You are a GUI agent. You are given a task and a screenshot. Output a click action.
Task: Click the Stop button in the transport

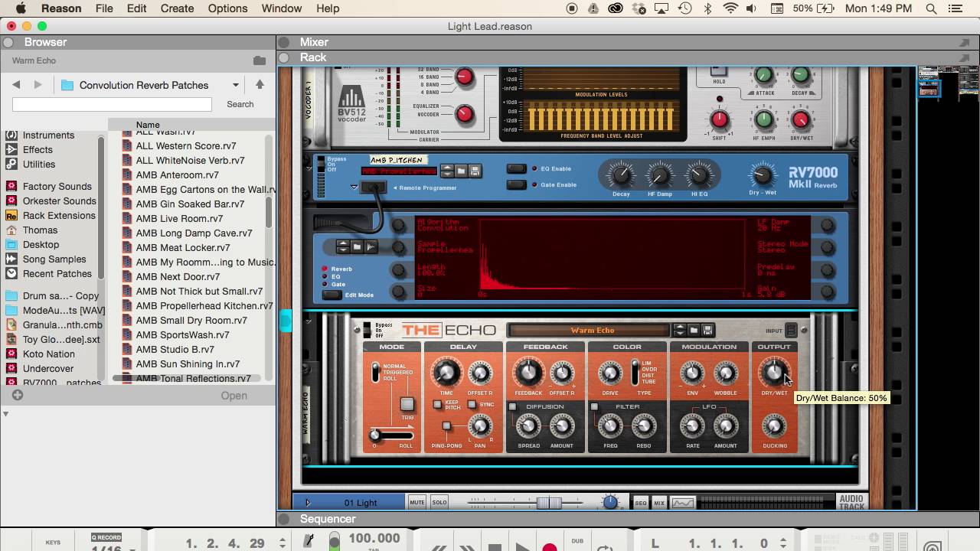pos(495,546)
